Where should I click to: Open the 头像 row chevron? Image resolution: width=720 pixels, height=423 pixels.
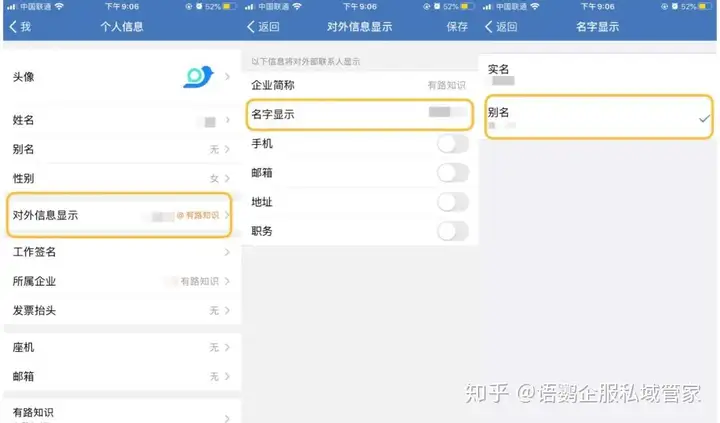[x=227, y=77]
